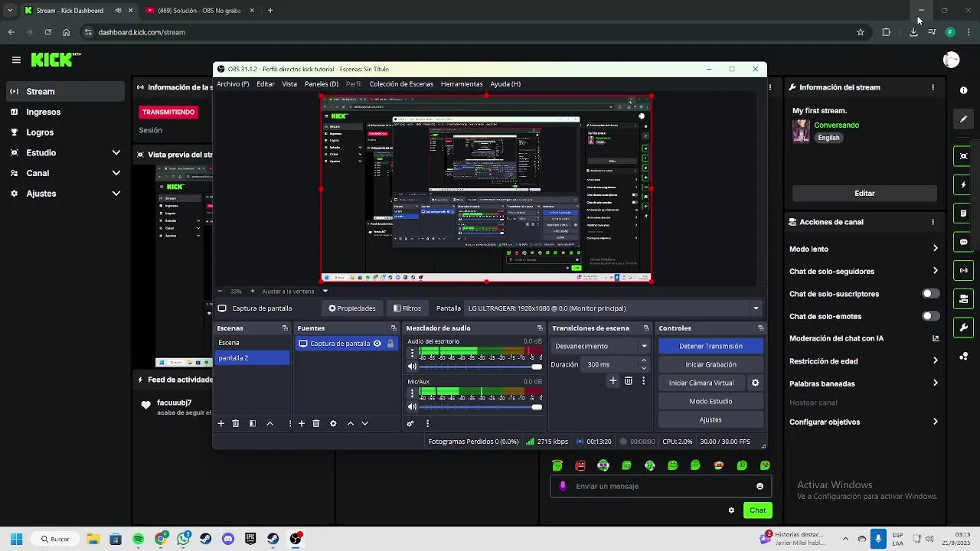Open Kick hamburger menu
Image resolution: width=980 pixels, height=551 pixels.
click(16, 60)
